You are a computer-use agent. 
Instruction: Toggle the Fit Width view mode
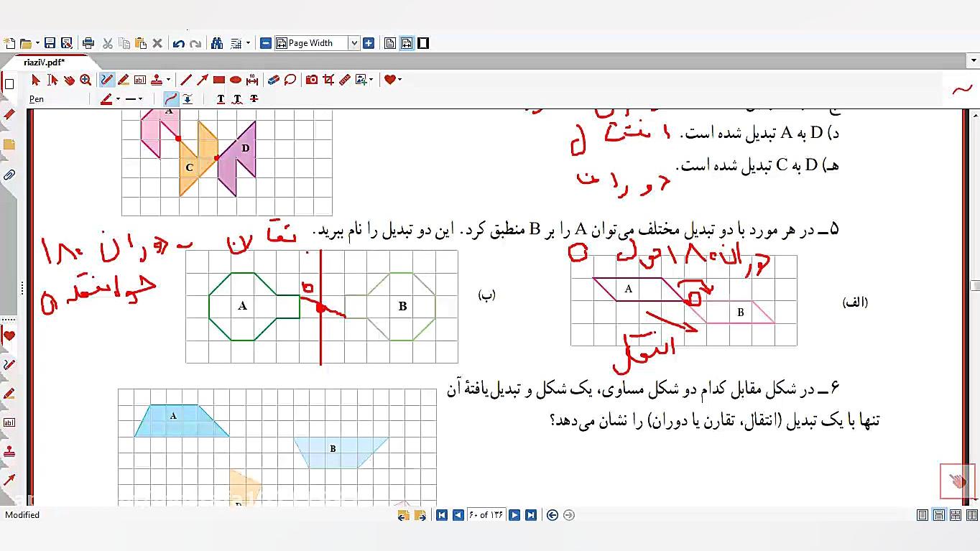407,43
